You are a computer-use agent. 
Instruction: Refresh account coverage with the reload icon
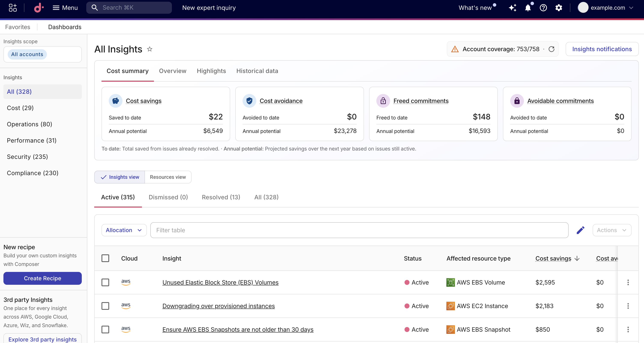(551, 49)
